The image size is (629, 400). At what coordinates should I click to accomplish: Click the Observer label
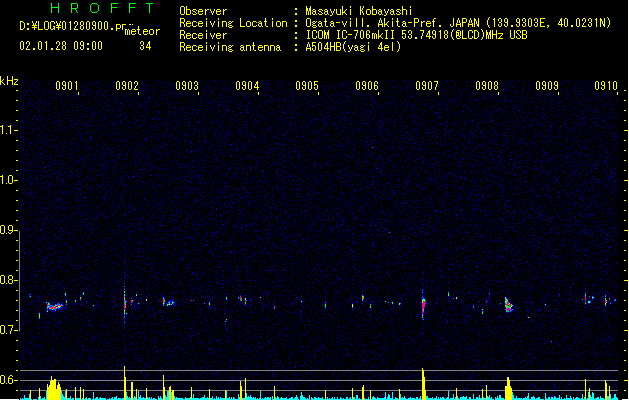click(203, 11)
